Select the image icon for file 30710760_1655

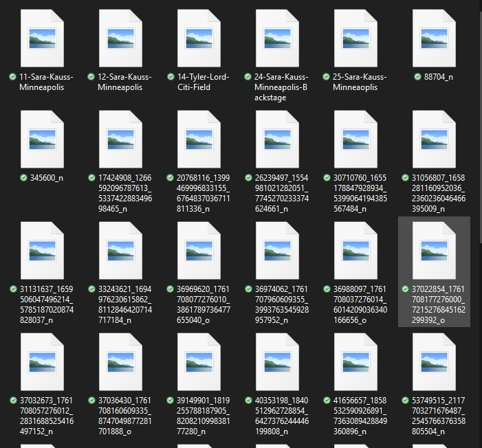coord(355,139)
